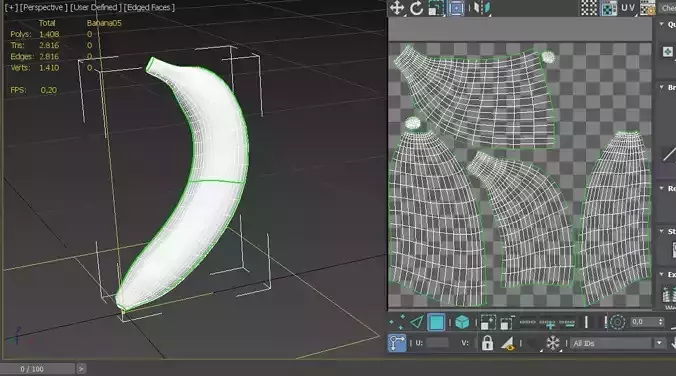This screenshot has height=376, width=676.
Task: Open the Edged Faces display menu
Action: tap(149, 7)
